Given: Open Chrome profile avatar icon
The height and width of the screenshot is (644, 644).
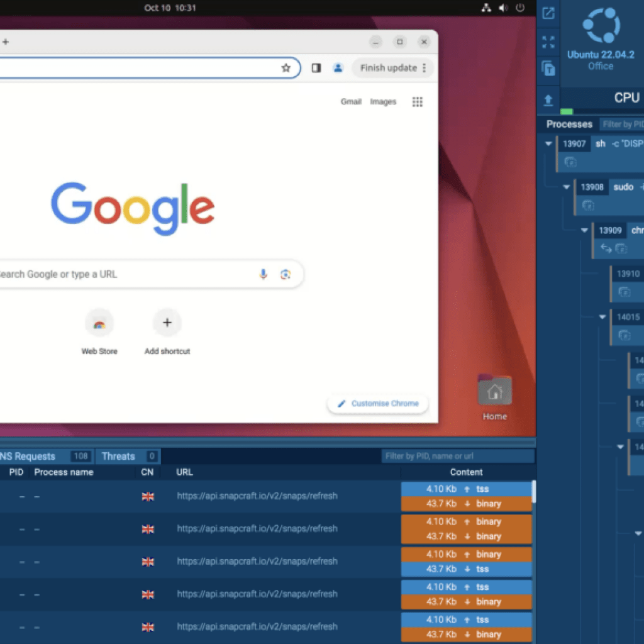Looking at the screenshot, I should pyautogui.click(x=338, y=68).
